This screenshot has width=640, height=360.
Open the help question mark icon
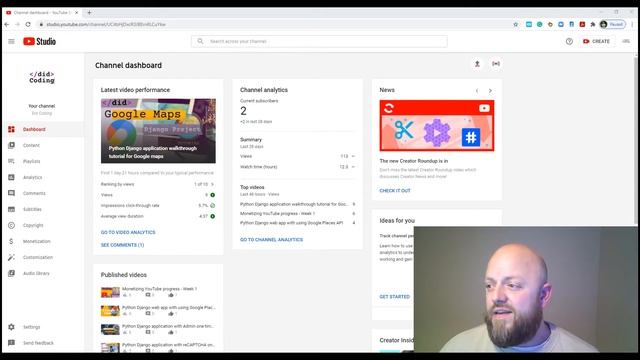[x=569, y=41]
